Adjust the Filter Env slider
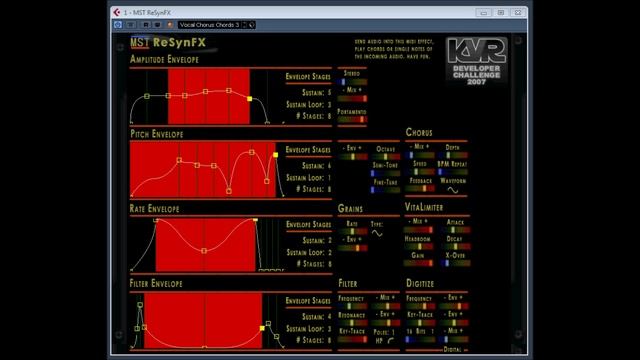 386,323
